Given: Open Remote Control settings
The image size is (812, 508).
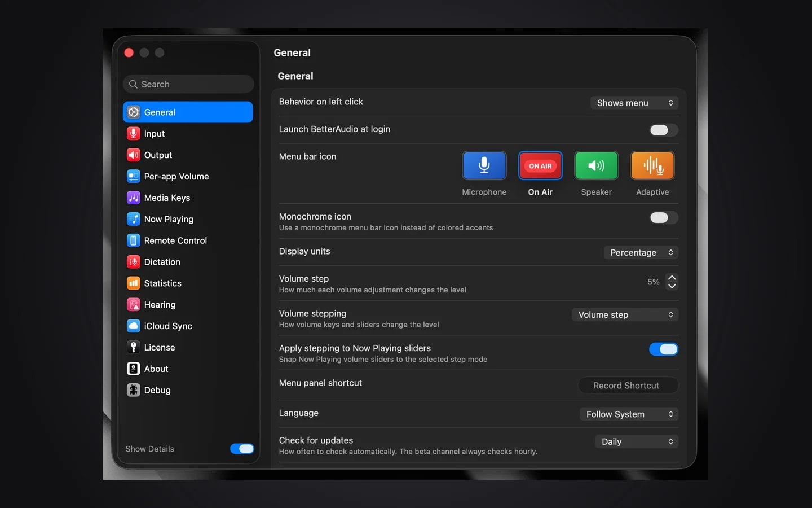Looking at the screenshot, I should click(188, 240).
